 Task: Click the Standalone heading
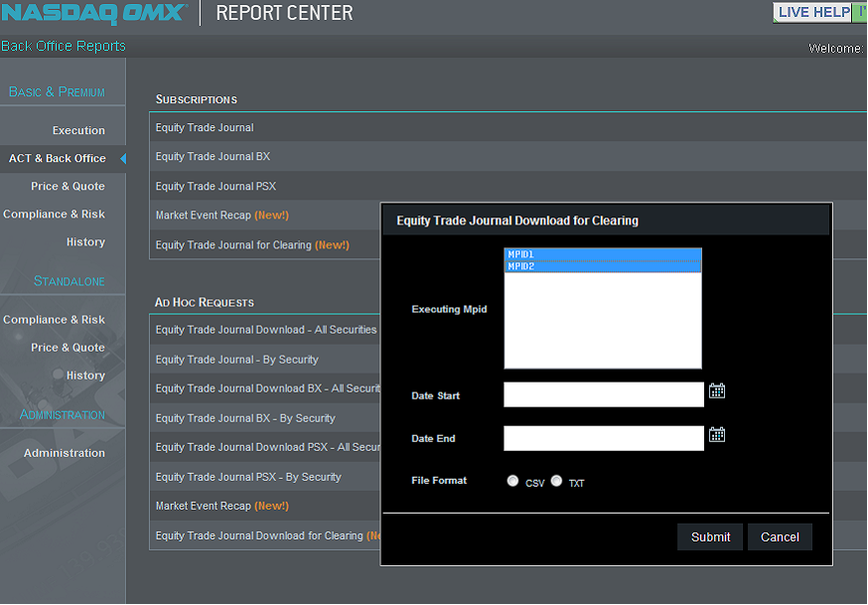[x=70, y=281]
